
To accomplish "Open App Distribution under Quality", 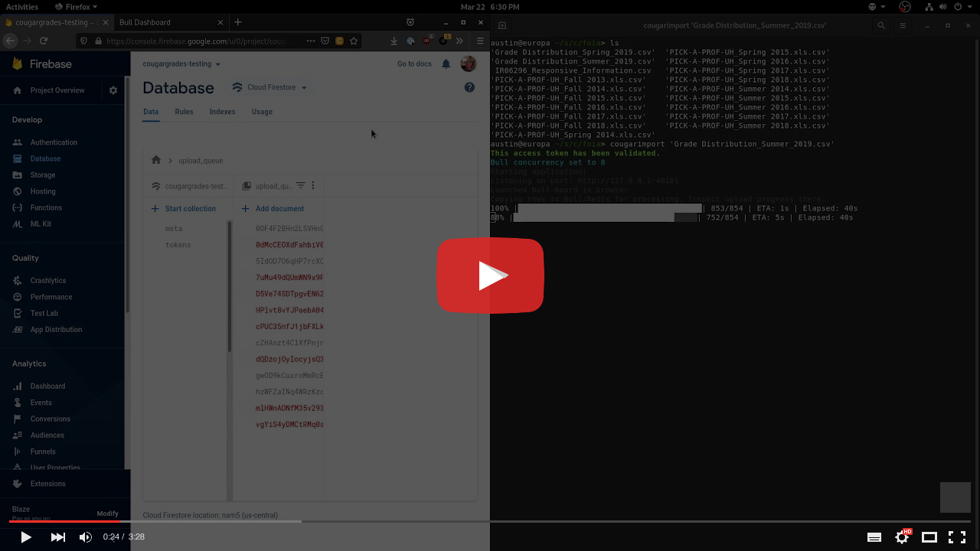I will (x=56, y=330).
